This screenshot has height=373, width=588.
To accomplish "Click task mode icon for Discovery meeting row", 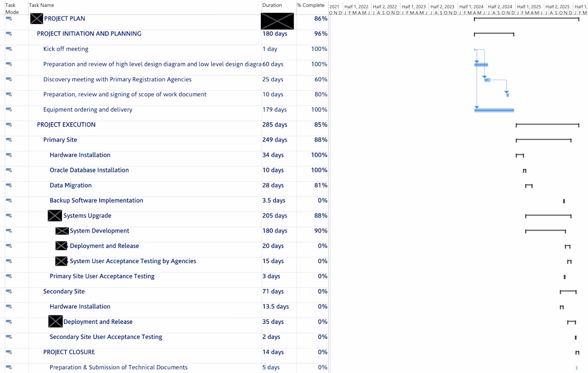I will coord(9,79).
